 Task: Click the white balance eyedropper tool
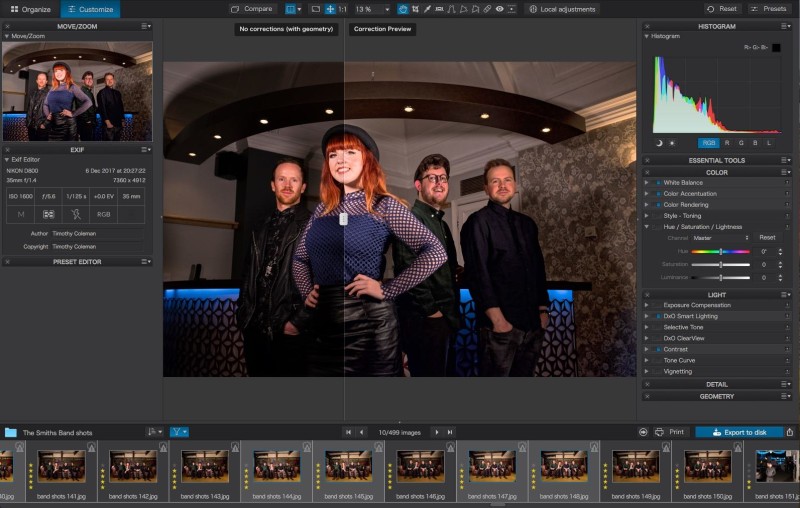click(428, 9)
